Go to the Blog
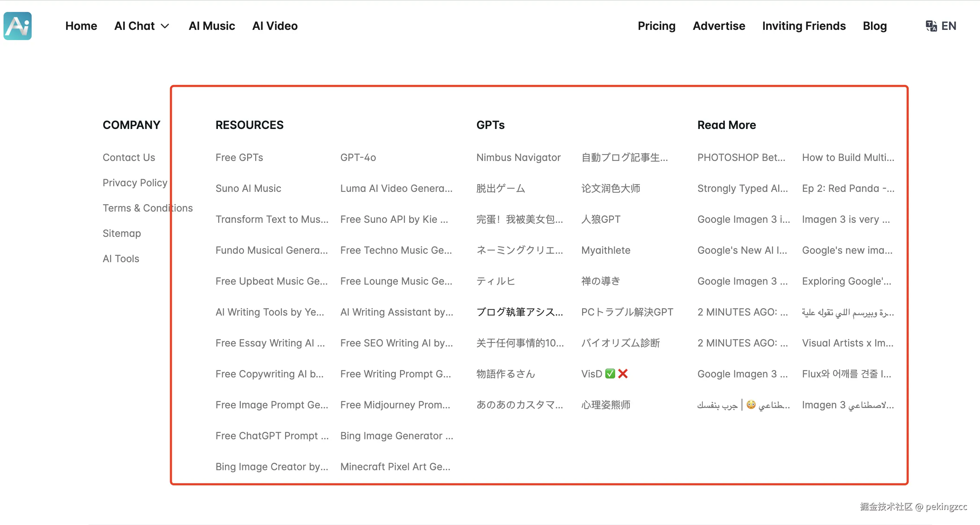 874,26
